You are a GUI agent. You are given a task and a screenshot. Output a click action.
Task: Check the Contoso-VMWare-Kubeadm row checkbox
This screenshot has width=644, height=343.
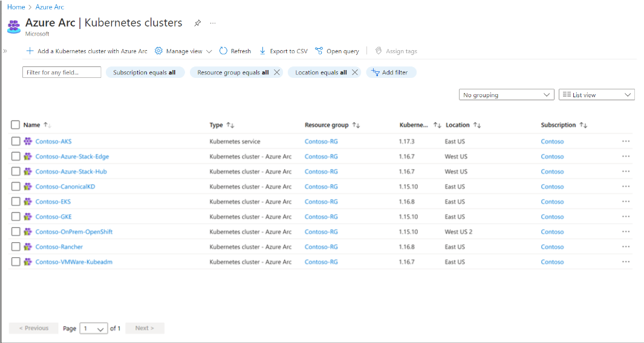[16, 261]
